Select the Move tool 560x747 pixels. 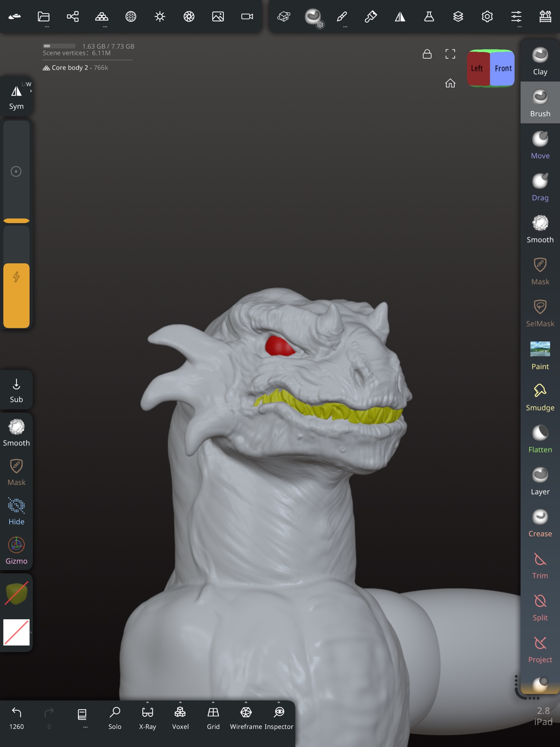tap(540, 145)
